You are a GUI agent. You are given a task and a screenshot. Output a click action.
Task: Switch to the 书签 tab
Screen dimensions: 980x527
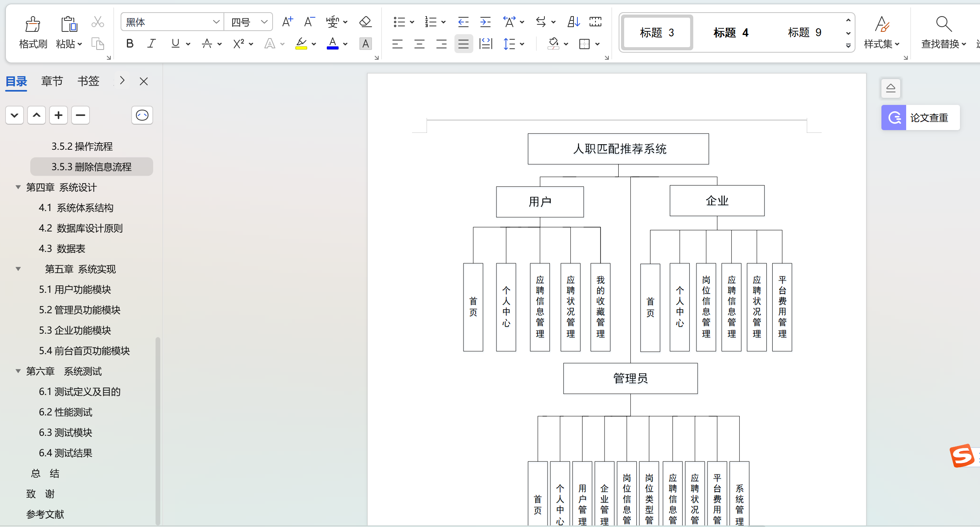tap(88, 81)
